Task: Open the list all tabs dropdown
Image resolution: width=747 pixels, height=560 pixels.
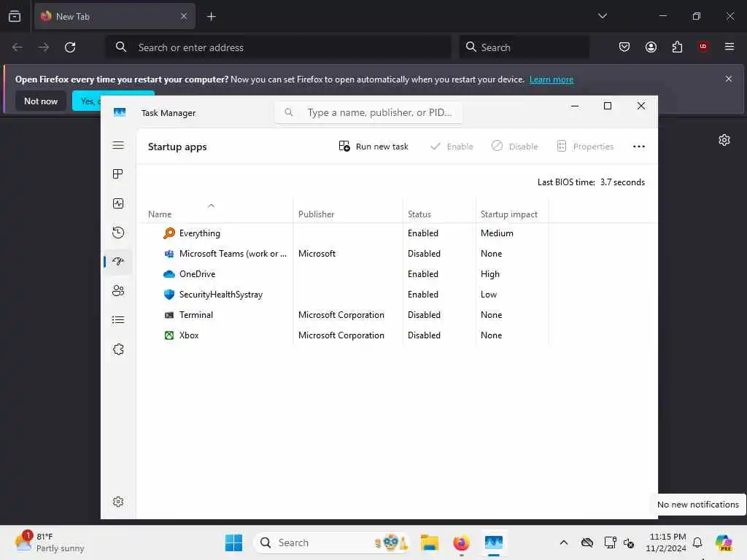Action: click(x=602, y=16)
